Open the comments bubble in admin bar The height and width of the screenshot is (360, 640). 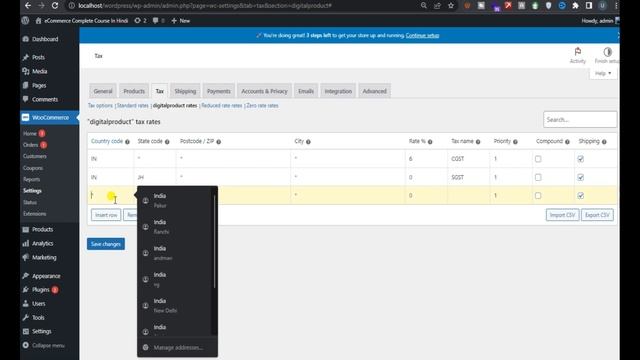(158, 20)
